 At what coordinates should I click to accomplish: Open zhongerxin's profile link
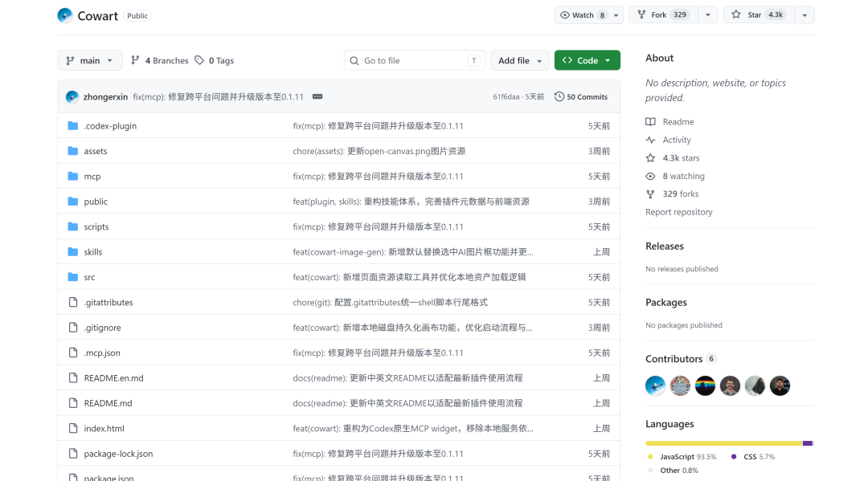coord(106,96)
